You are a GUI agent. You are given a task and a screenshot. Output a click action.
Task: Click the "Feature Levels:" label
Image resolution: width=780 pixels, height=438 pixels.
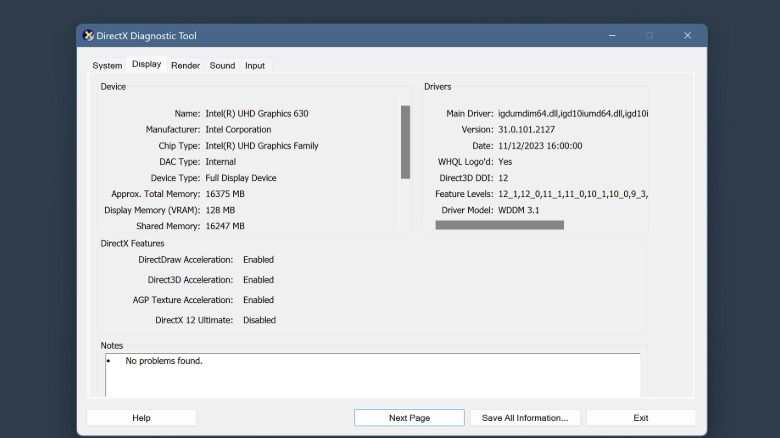click(464, 194)
